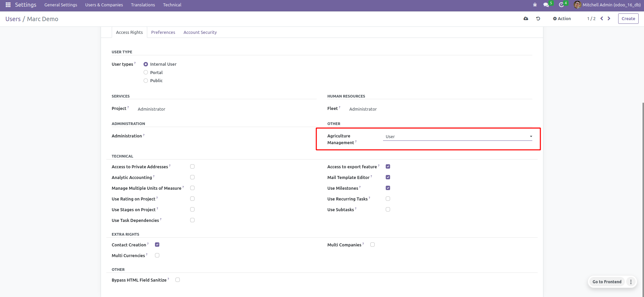Image resolution: width=644 pixels, height=297 pixels.
Task: Switch to the Preferences tab
Action: tap(163, 33)
